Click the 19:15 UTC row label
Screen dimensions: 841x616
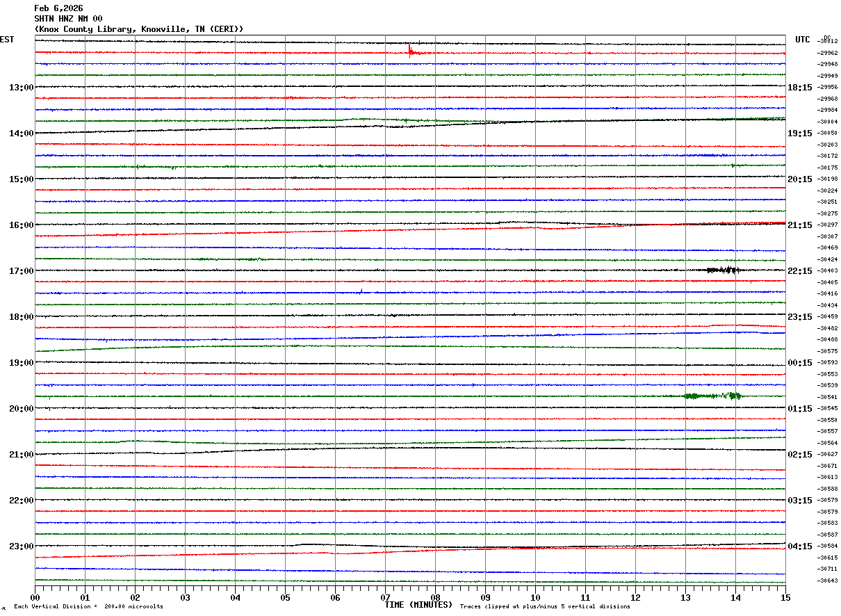800,133
